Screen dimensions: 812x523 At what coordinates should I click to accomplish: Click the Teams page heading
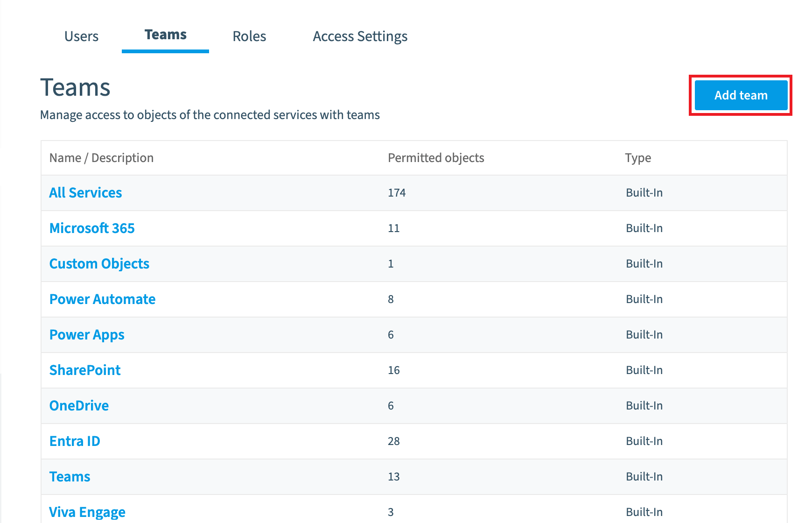[75, 87]
